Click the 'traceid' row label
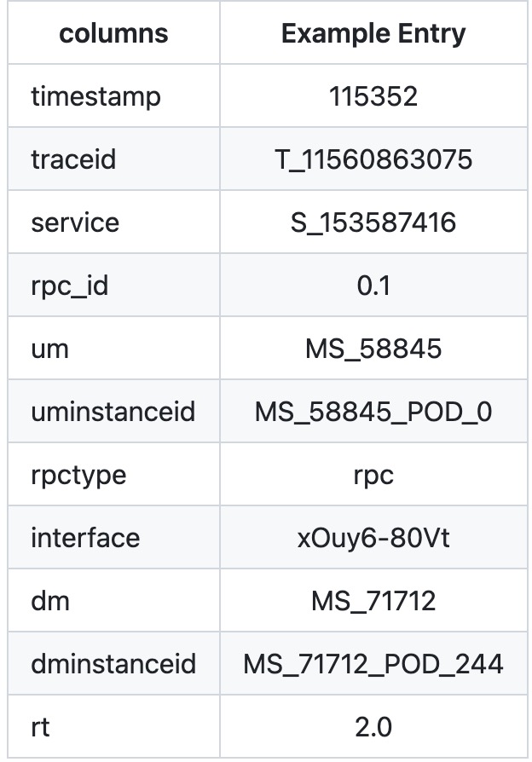532x762 pixels. [73, 159]
